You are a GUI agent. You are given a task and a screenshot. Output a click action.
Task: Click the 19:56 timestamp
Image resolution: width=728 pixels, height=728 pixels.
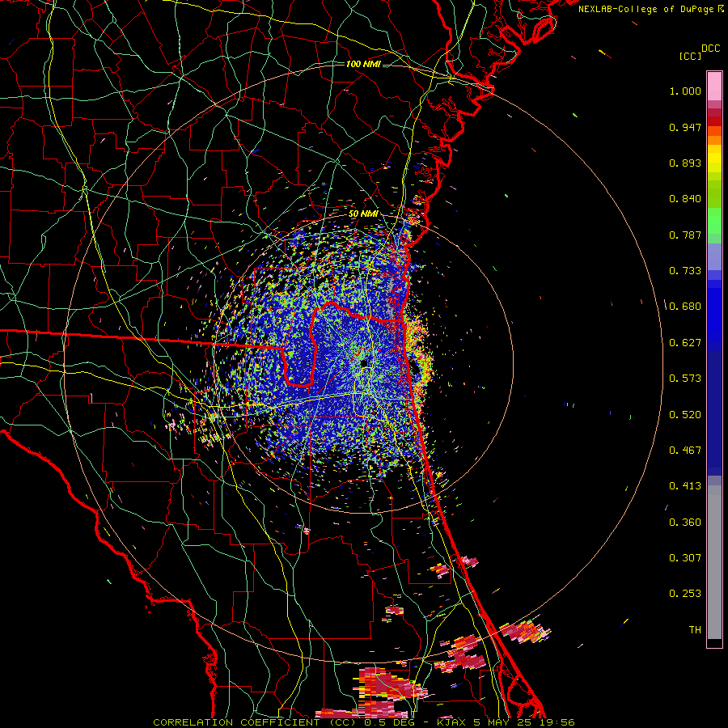tap(556, 722)
